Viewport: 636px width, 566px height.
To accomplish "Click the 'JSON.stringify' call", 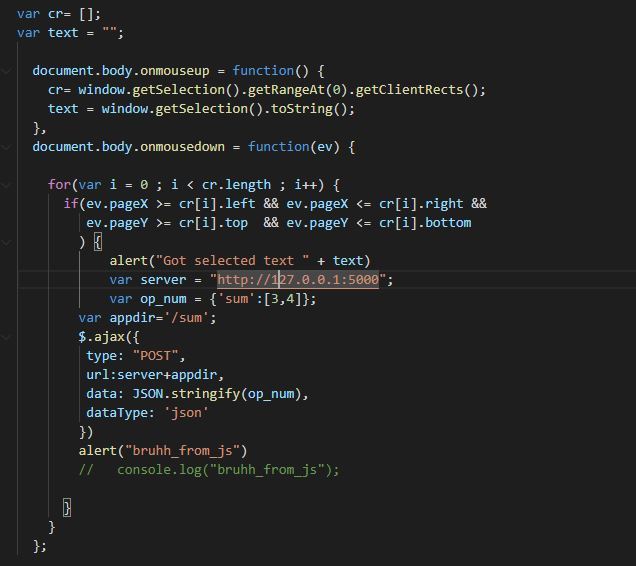I will [x=186, y=394].
